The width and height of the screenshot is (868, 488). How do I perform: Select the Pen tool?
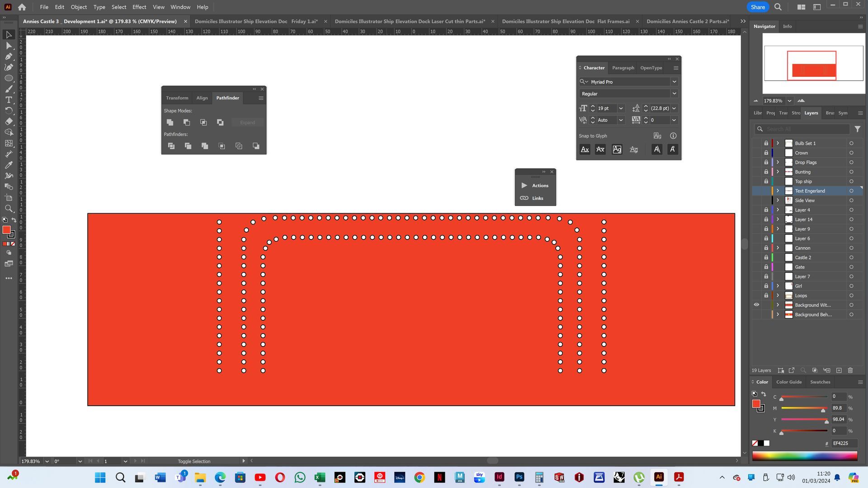tap(9, 56)
